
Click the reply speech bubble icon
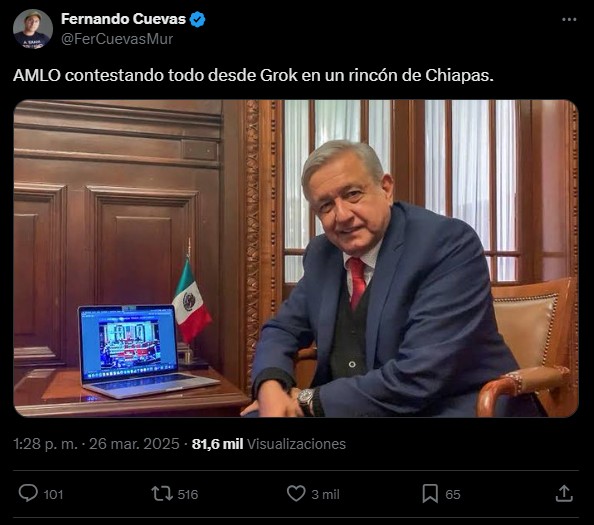click(x=28, y=494)
